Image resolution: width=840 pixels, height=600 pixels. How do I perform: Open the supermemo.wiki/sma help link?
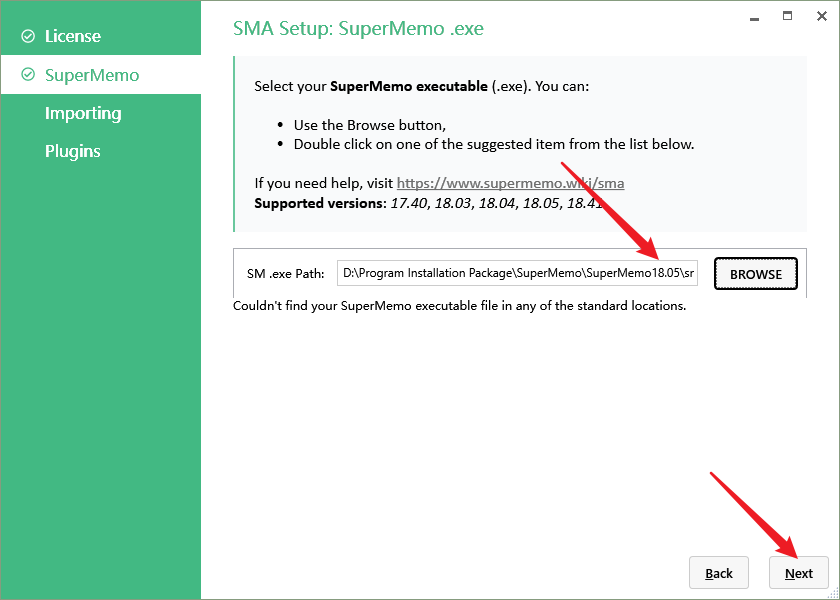click(x=510, y=184)
